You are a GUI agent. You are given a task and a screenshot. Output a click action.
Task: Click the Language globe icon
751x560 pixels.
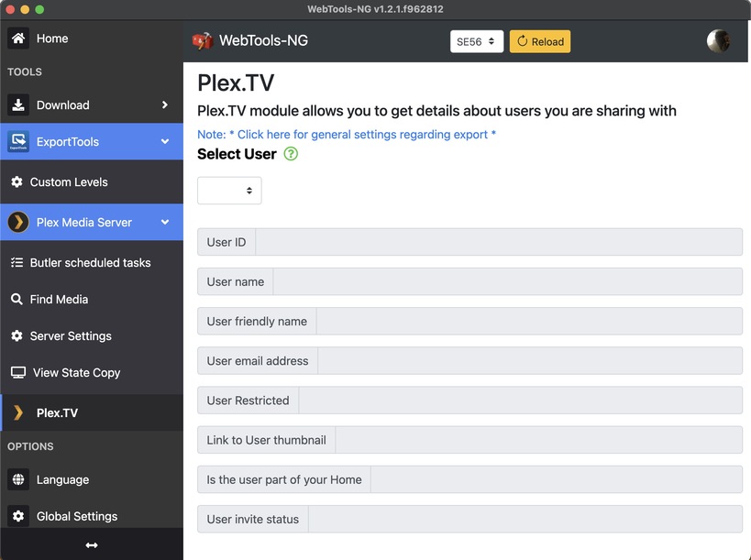pyautogui.click(x=18, y=479)
